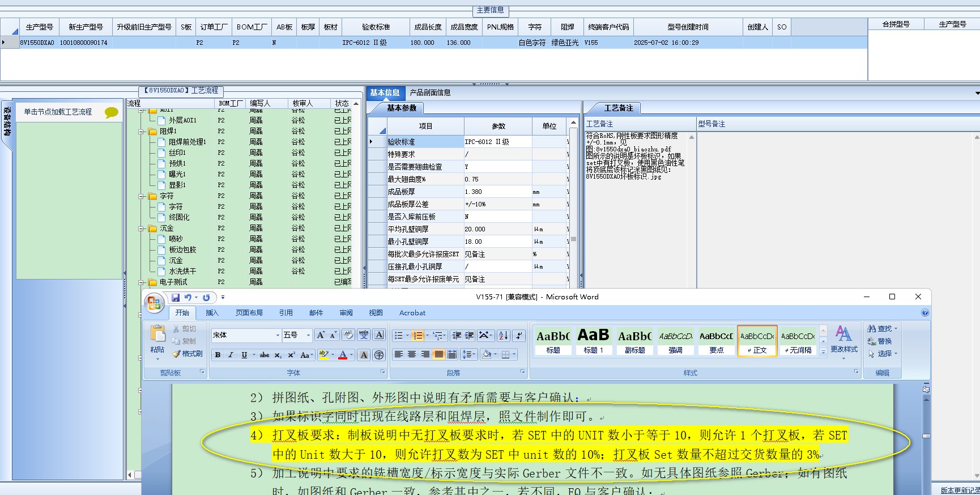Image resolution: width=980 pixels, height=495 pixels.
Task: Shrink font size with the small A icon
Action: (333, 335)
